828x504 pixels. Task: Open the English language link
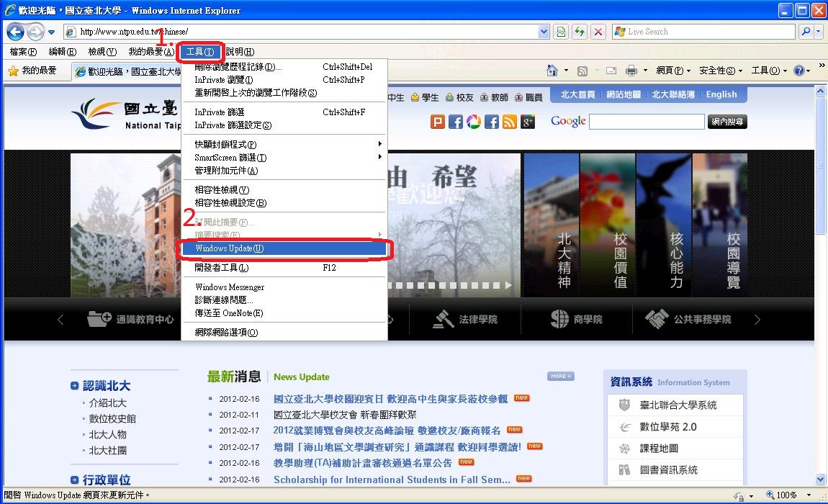coord(721,94)
